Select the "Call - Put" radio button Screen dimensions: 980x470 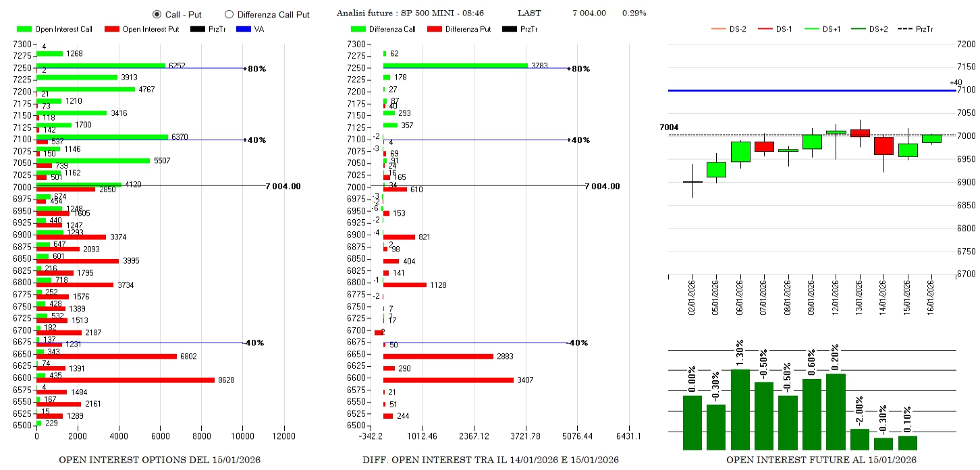157,14
